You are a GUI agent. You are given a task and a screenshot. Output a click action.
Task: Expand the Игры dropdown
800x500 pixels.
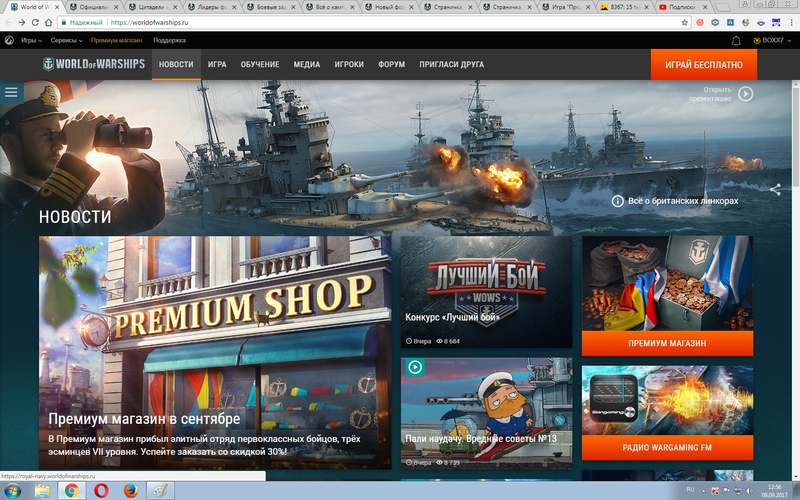click(x=31, y=40)
